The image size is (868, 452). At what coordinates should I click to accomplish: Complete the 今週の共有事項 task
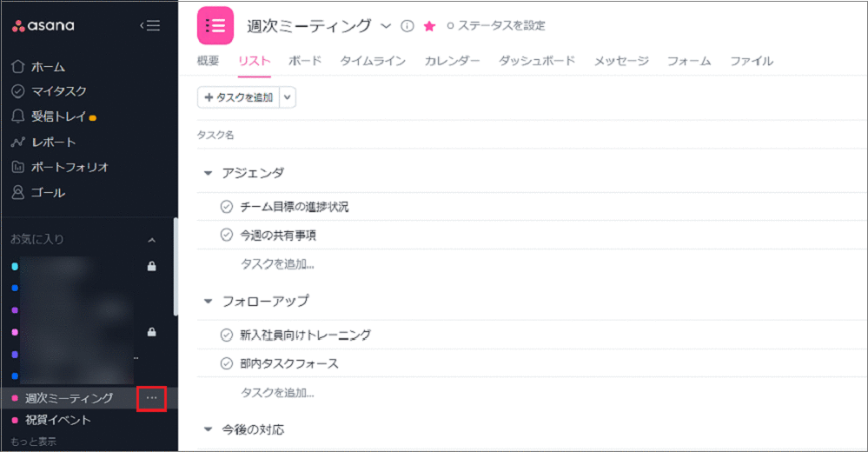(227, 235)
